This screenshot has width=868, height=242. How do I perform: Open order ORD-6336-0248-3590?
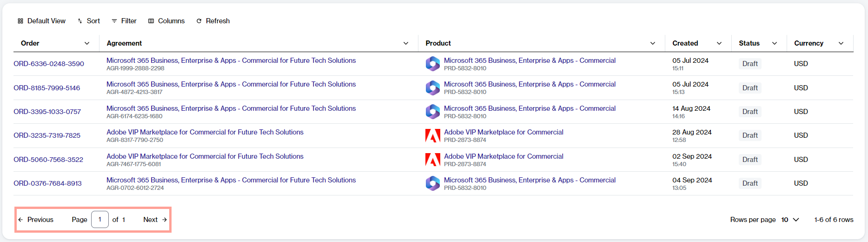pyautogui.click(x=49, y=64)
